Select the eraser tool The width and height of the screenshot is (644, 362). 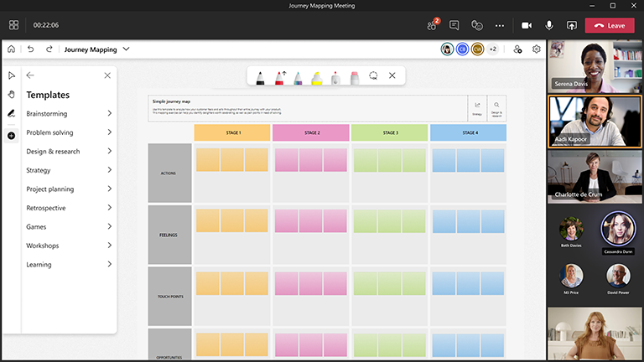tap(354, 77)
